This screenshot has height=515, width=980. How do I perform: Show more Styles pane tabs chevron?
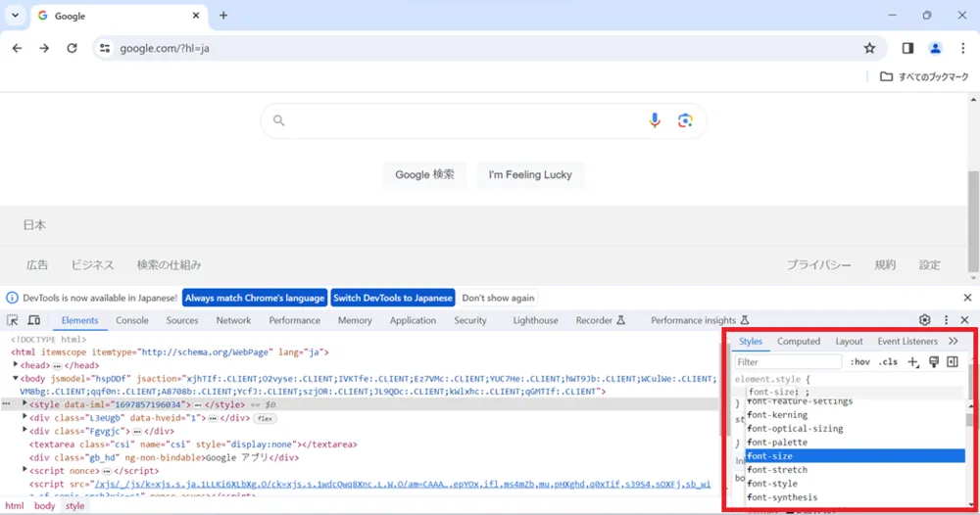(x=954, y=342)
